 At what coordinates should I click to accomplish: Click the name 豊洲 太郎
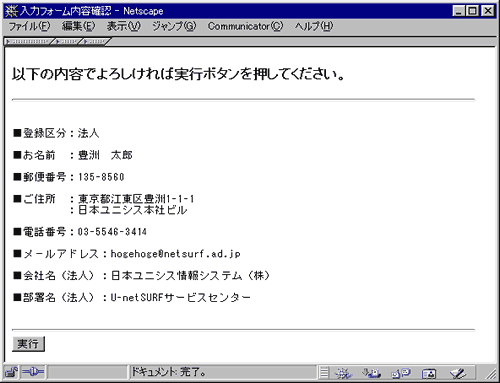[105, 155]
